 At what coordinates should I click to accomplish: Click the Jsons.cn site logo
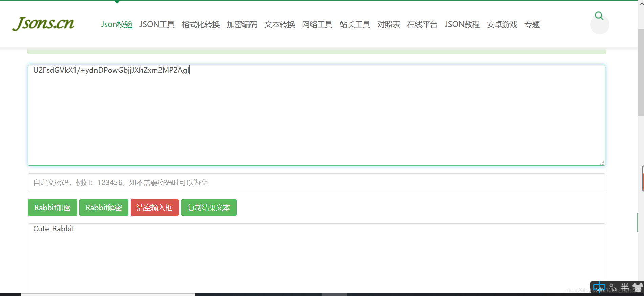click(x=43, y=24)
